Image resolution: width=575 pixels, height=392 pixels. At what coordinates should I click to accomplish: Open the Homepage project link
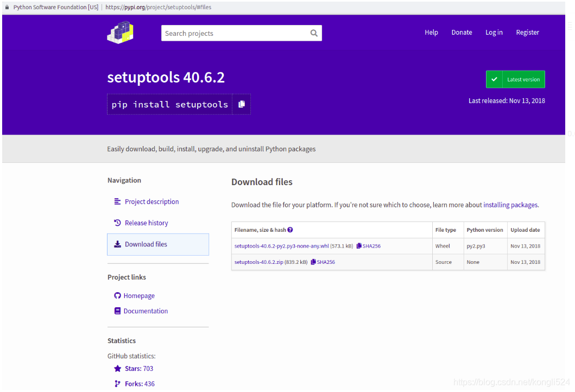[139, 295]
